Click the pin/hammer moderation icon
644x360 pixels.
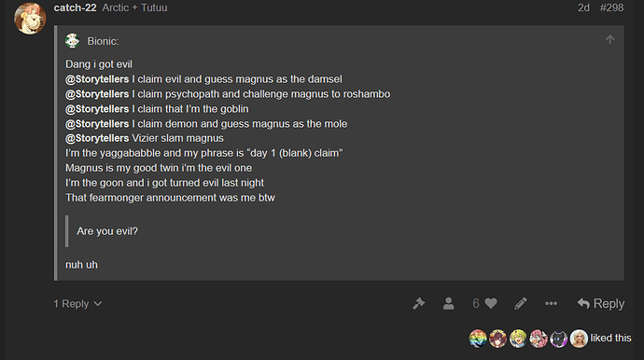[x=418, y=304]
